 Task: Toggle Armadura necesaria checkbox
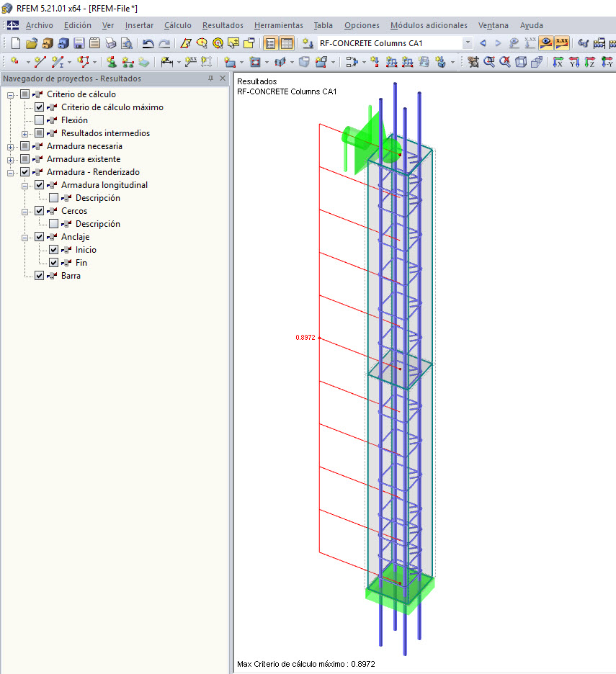25,145
